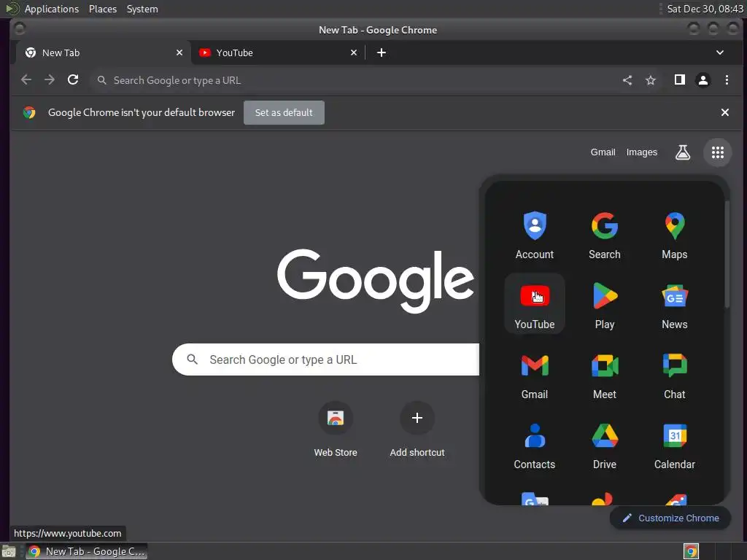The image size is (747, 560).
Task: Open the Images link at top
Action: [x=642, y=152]
